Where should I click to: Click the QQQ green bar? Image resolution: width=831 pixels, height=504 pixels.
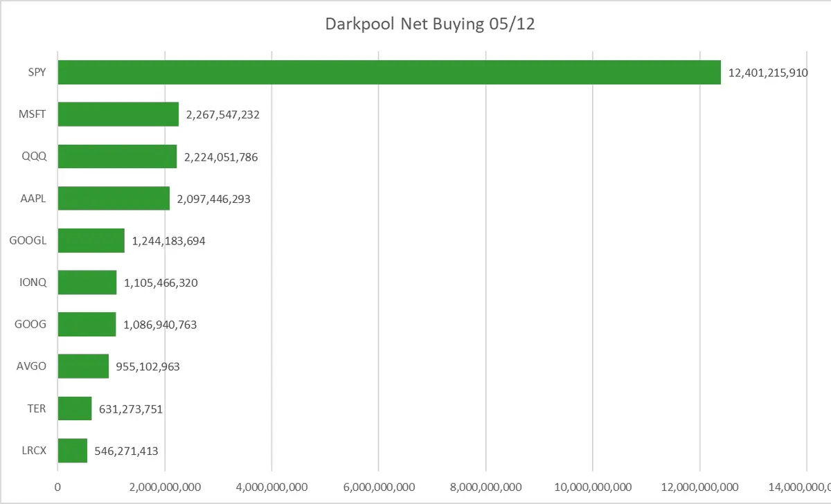tap(117, 156)
